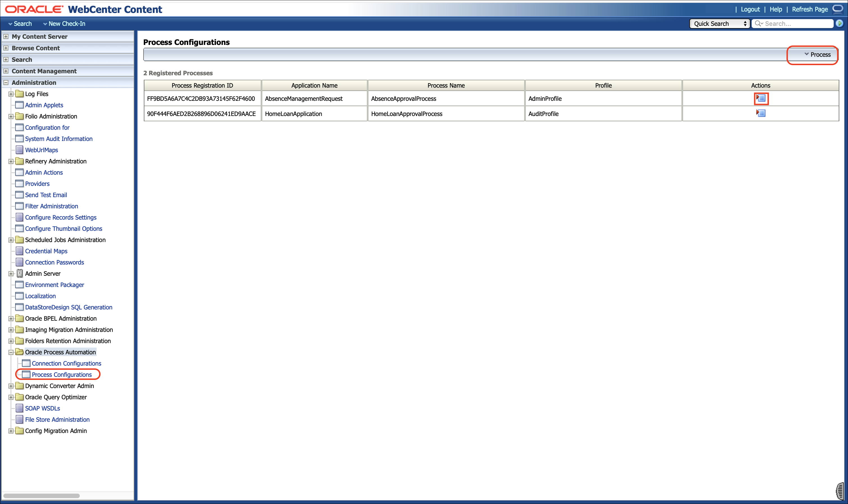Open the Configure Thumbnail Options link

[x=63, y=229]
